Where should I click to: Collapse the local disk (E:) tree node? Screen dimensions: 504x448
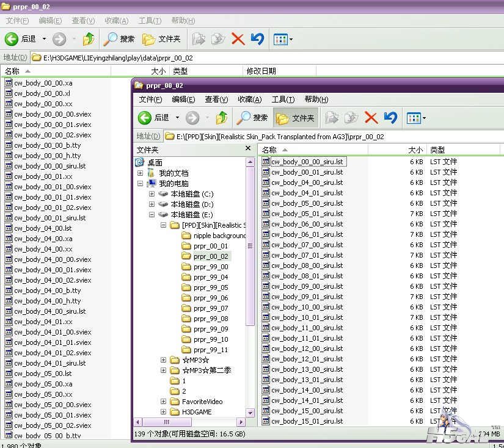[x=152, y=214]
